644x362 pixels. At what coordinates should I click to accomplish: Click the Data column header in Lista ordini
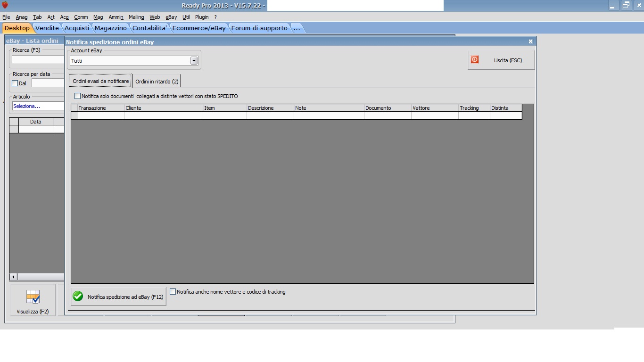point(36,122)
